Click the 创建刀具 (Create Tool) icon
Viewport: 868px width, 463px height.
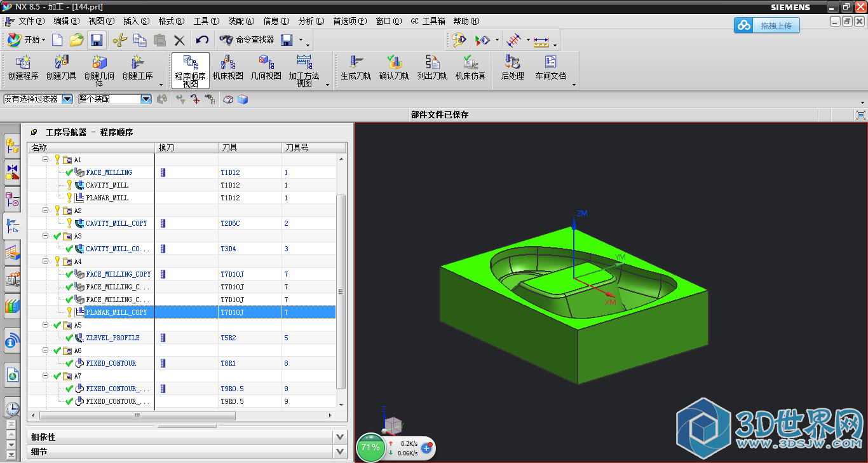pyautogui.click(x=62, y=68)
